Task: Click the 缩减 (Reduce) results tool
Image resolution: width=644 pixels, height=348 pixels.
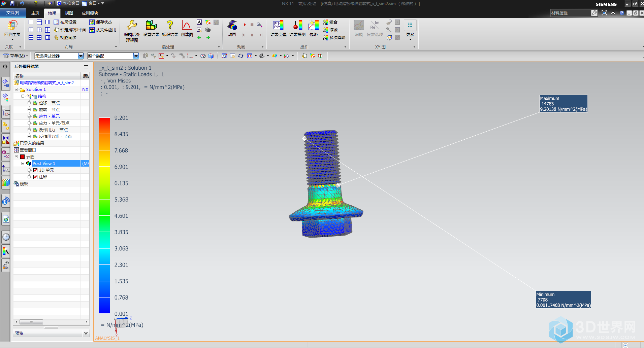Action: point(330,30)
